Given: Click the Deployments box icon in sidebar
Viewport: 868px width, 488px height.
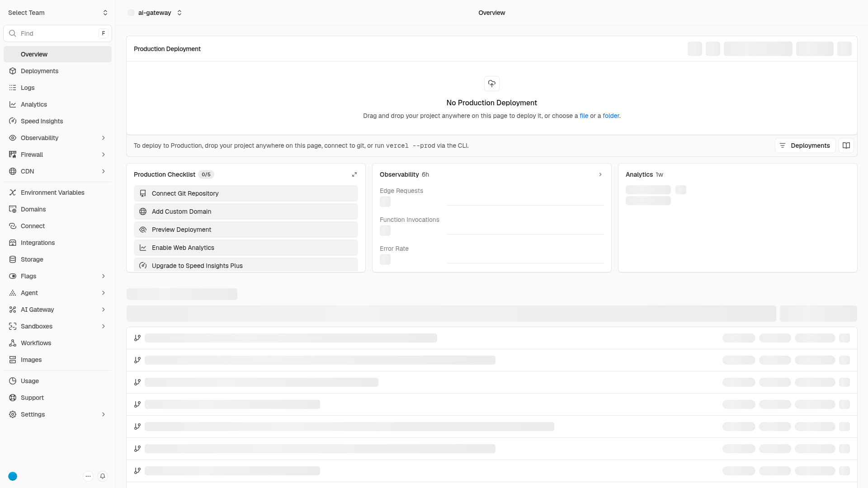Looking at the screenshot, I should point(13,71).
